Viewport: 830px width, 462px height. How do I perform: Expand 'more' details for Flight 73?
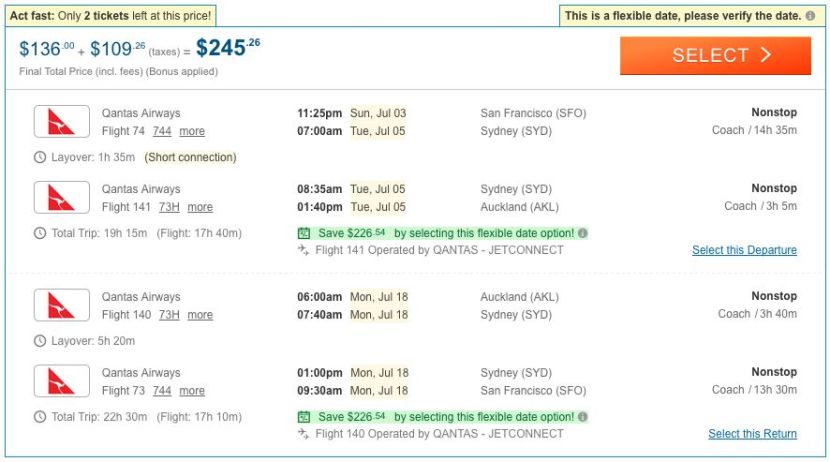[x=192, y=391]
